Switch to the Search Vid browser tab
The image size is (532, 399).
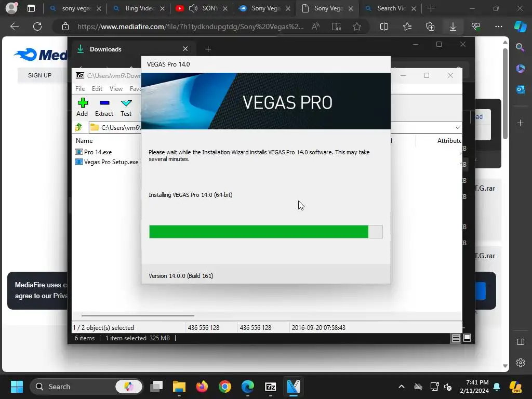(x=391, y=8)
